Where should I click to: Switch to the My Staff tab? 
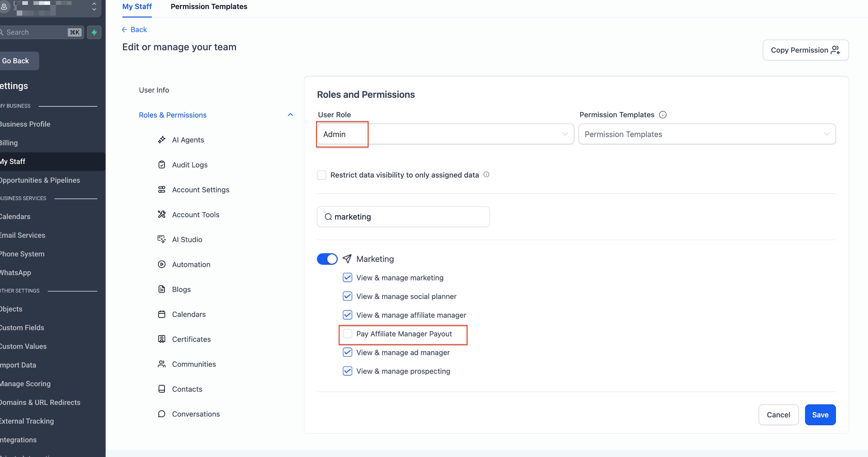pyautogui.click(x=137, y=7)
